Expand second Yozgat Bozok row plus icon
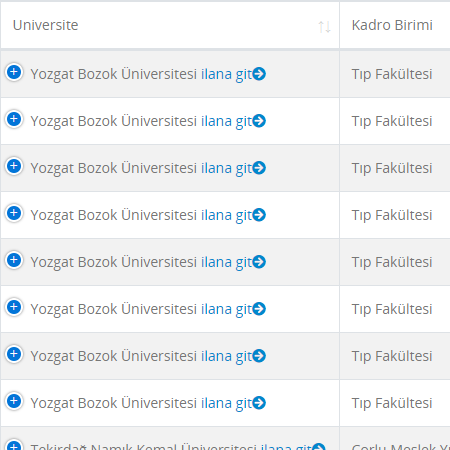450x450 pixels. point(14,119)
